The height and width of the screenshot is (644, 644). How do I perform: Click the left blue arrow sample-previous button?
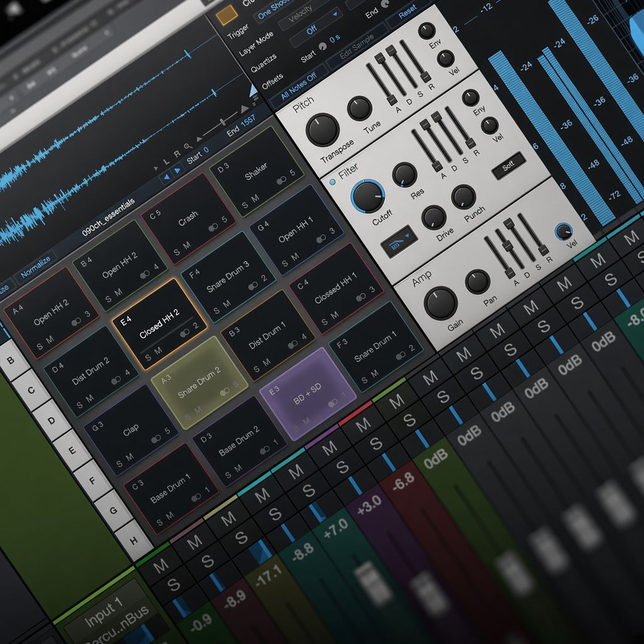pos(166,178)
